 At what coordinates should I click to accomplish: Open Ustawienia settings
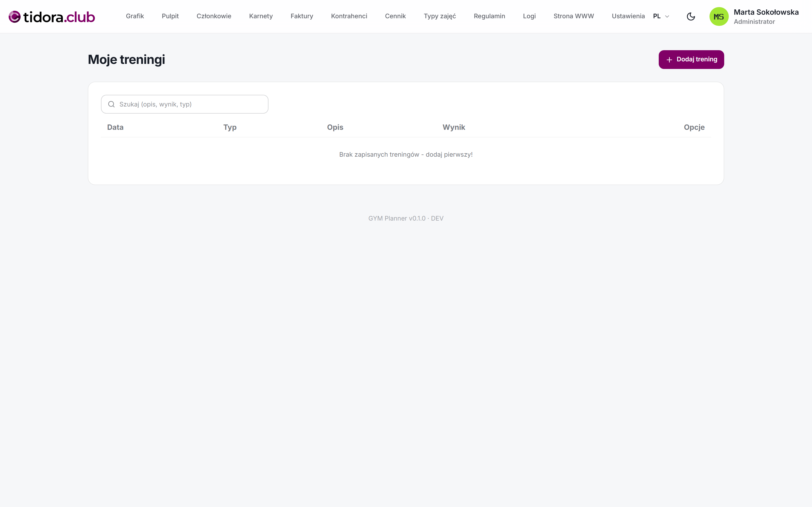coord(628,16)
